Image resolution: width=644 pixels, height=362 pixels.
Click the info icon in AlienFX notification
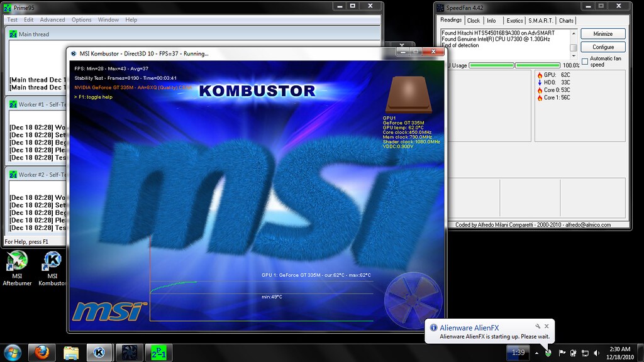433,327
